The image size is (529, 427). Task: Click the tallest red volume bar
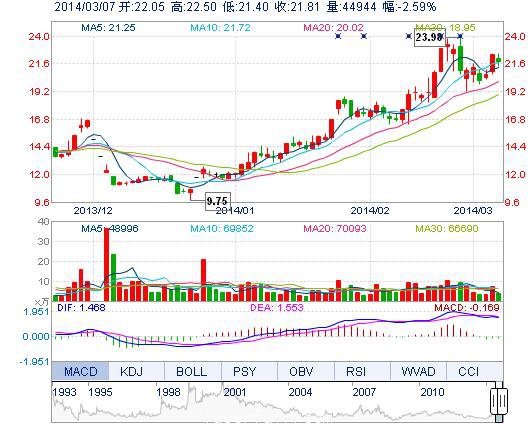107,264
